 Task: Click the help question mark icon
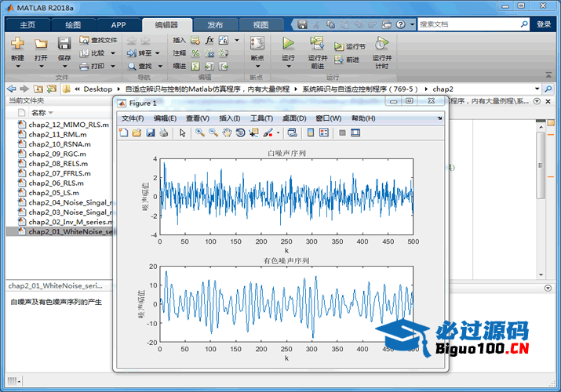(401, 24)
